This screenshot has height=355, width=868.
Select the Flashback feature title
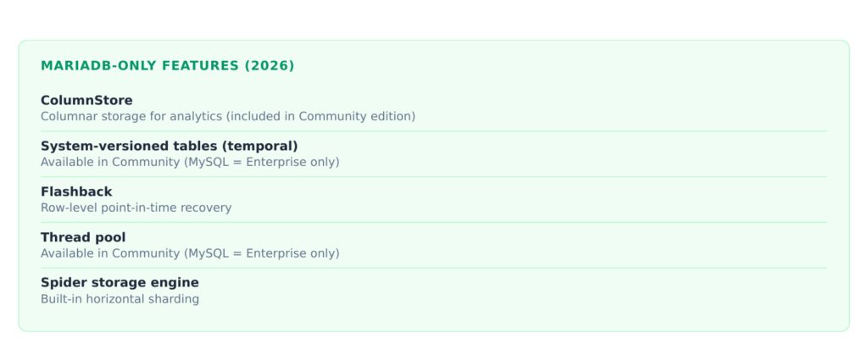coord(76,191)
